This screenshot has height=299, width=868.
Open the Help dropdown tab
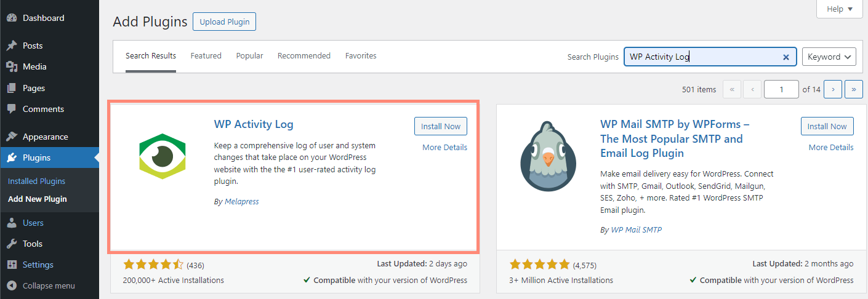(x=840, y=9)
